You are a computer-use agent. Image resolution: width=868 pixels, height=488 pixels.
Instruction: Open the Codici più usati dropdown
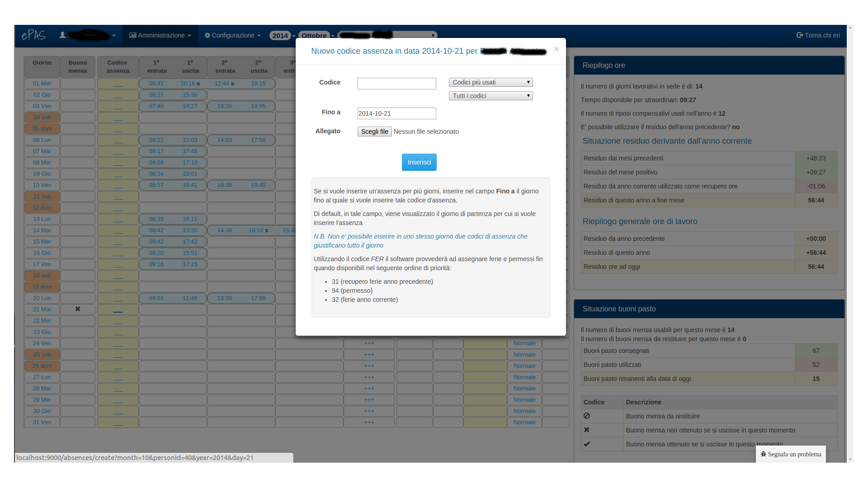(491, 82)
